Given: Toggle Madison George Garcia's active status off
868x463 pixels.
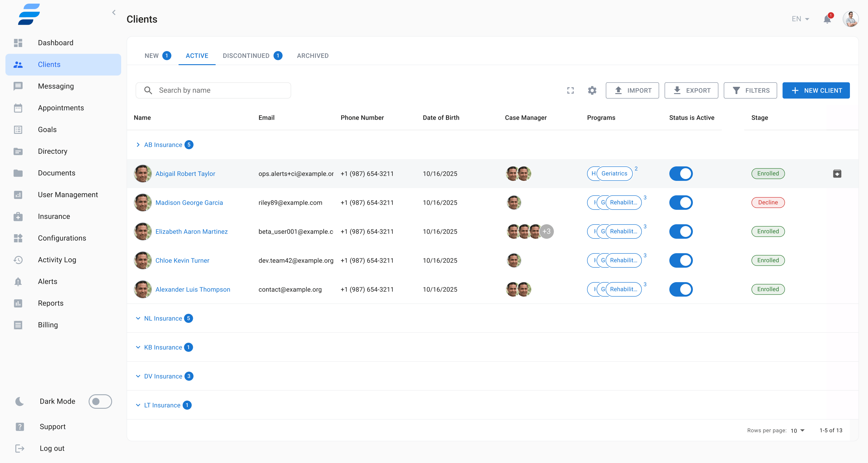Looking at the screenshot, I should (x=681, y=203).
